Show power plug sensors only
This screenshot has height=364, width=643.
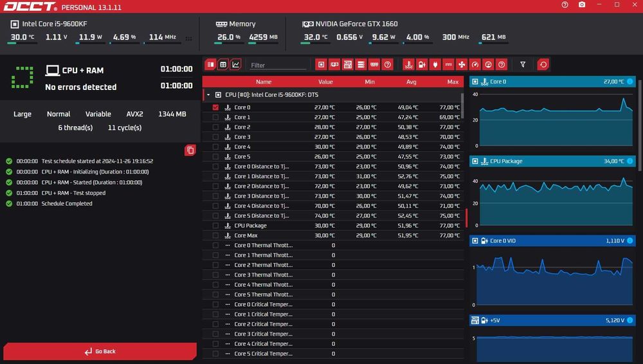(435, 64)
